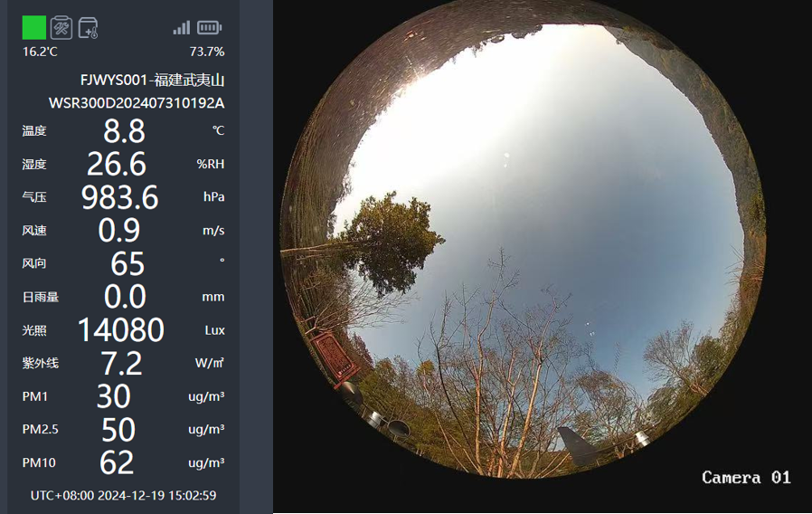Image resolution: width=812 pixels, height=514 pixels.
Task: Click the 光照 14080 Lux reading
Action: [x=120, y=330]
